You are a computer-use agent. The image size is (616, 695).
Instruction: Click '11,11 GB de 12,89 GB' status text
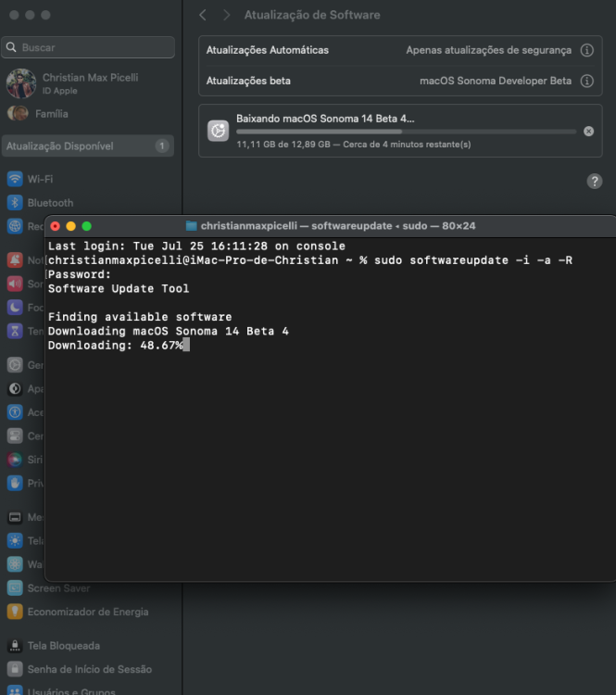[283, 145]
